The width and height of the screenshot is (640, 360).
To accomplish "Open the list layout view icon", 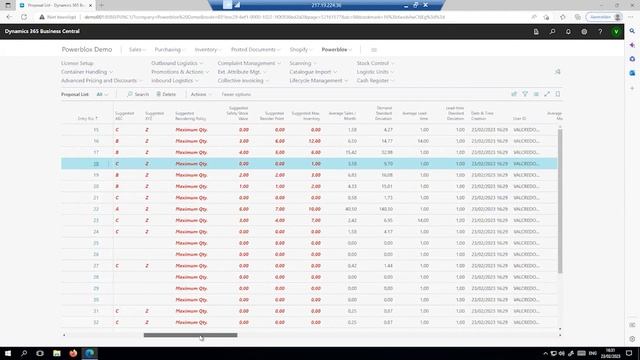I will (x=536, y=94).
